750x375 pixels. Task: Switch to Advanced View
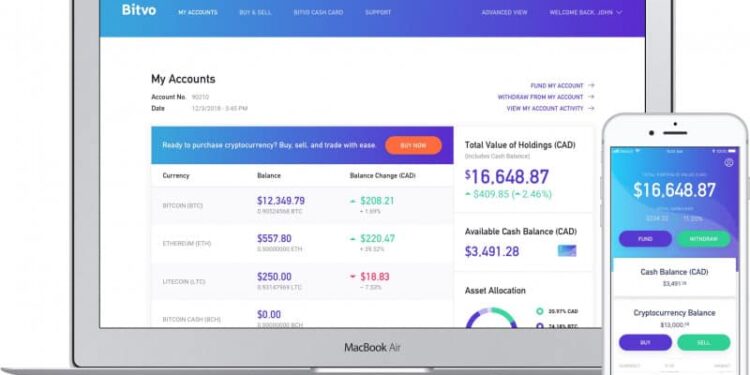coord(504,12)
